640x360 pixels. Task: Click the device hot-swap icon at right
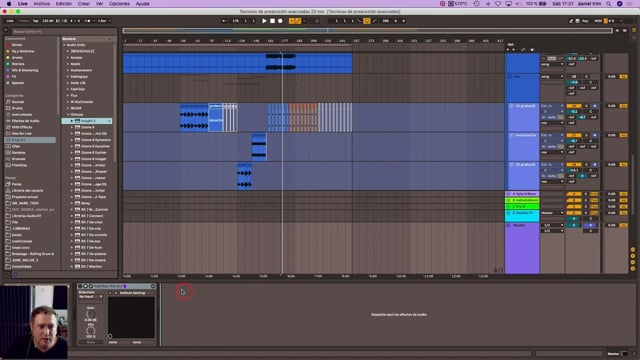pyautogui.click(x=153, y=286)
